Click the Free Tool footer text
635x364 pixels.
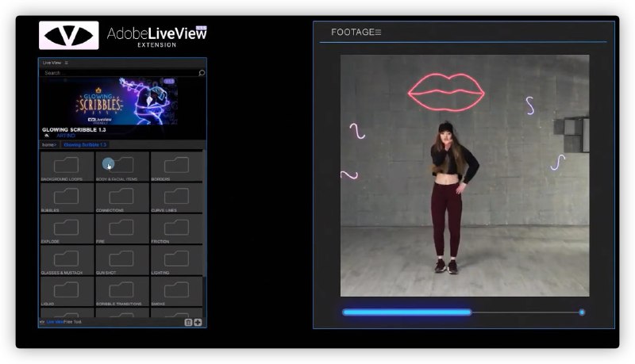(x=72, y=322)
